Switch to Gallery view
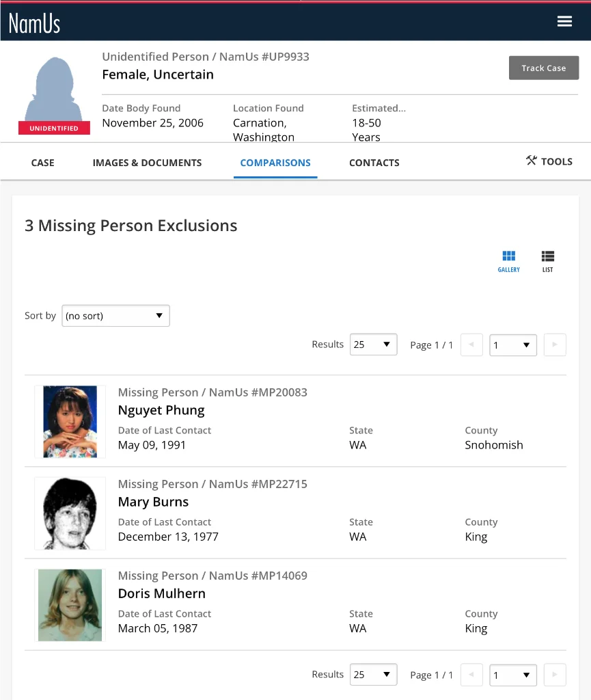Screen dimensions: 591x700 tap(508, 260)
